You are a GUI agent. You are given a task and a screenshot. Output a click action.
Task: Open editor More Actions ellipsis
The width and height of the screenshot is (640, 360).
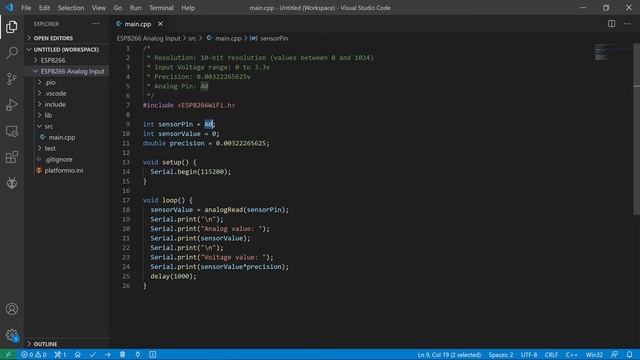(x=627, y=24)
